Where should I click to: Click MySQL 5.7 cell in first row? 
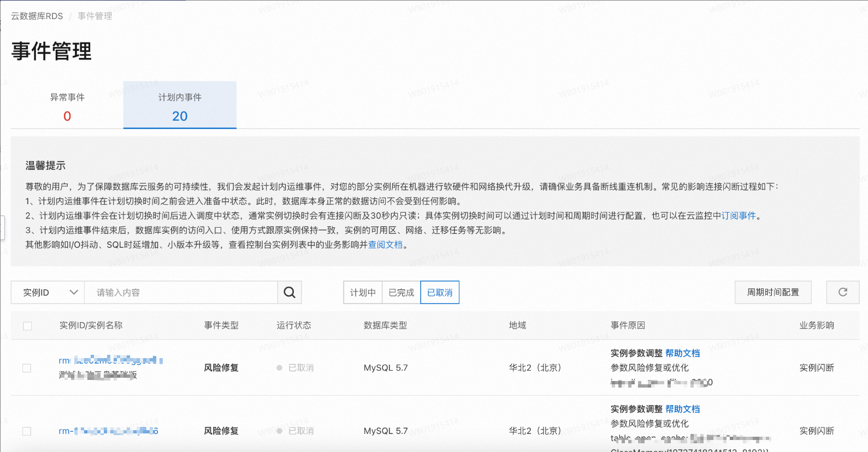386,368
